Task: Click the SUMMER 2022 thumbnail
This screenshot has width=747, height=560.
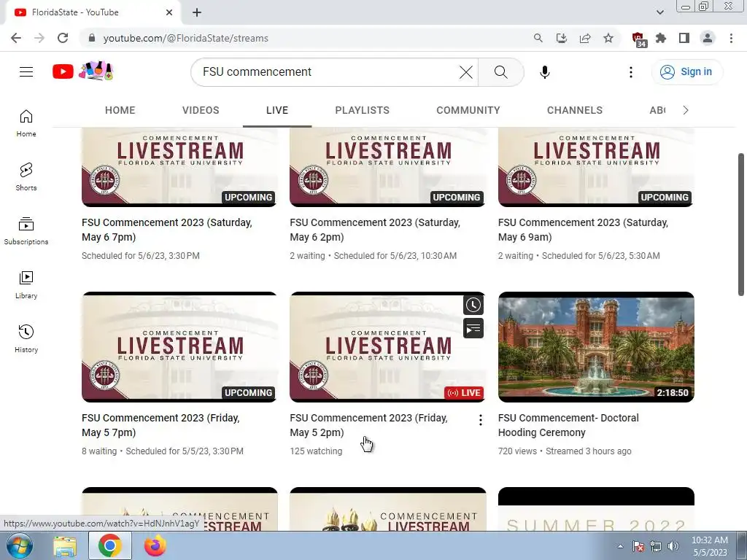Action: pos(596,509)
